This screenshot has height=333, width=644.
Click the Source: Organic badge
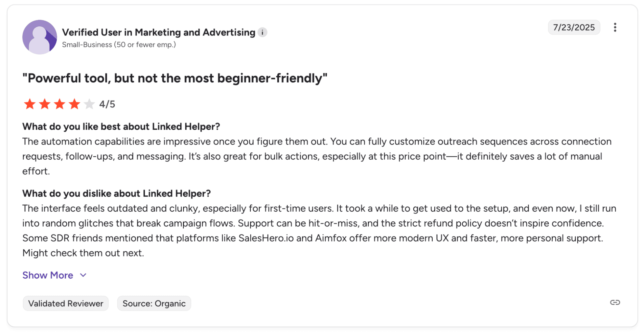point(154,303)
